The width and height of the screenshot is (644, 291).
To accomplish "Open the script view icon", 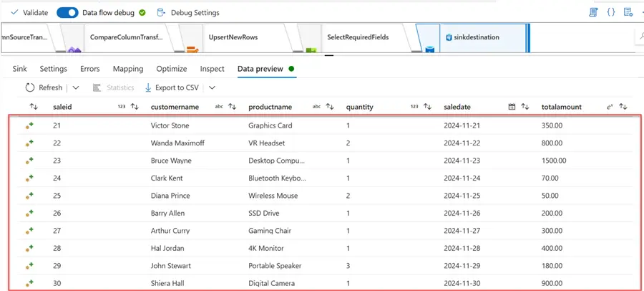I will click(593, 12).
